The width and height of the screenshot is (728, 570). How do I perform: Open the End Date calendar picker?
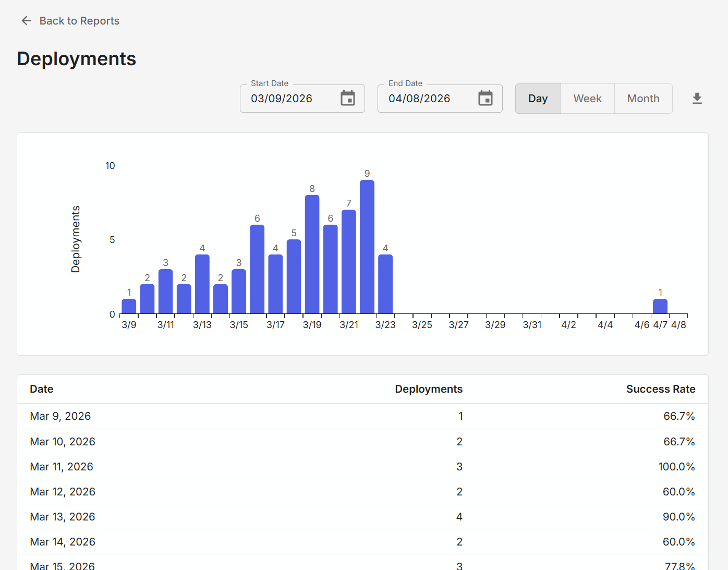point(486,98)
